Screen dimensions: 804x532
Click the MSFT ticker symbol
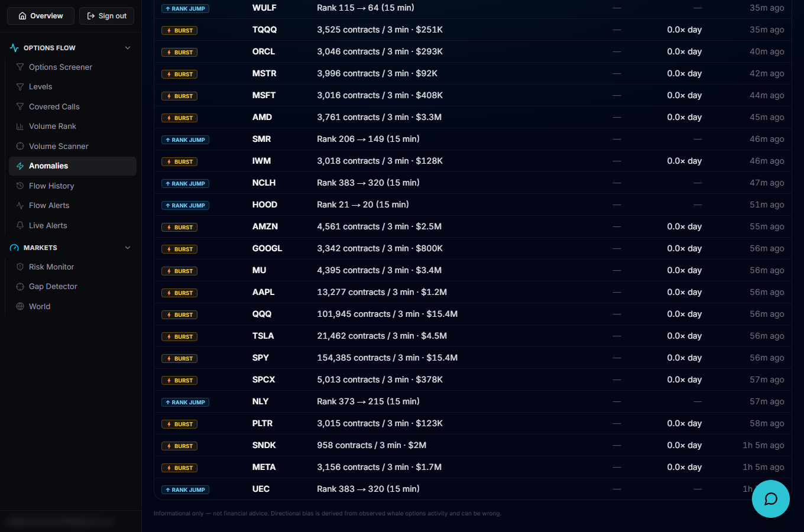pos(264,95)
